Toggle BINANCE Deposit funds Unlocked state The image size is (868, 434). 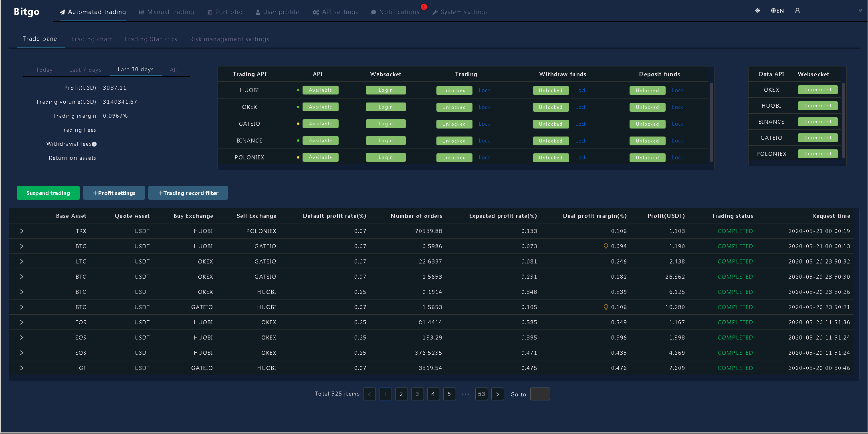(x=647, y=141)
